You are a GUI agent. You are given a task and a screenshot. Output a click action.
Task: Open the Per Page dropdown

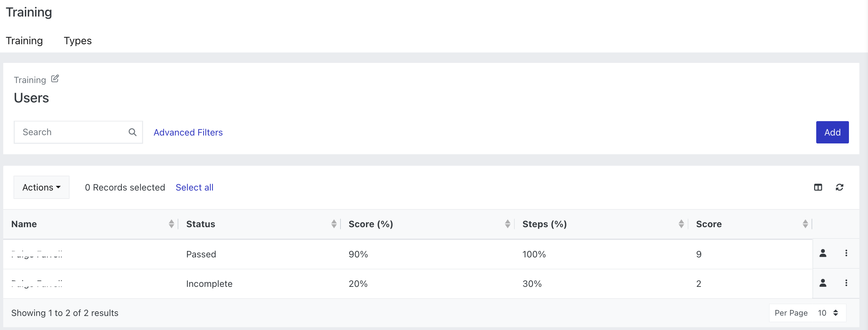[x=828, y=313]
